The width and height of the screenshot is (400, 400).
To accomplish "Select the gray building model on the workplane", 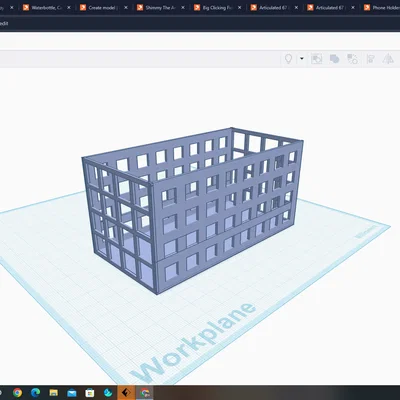I will [x=193, y=210].
